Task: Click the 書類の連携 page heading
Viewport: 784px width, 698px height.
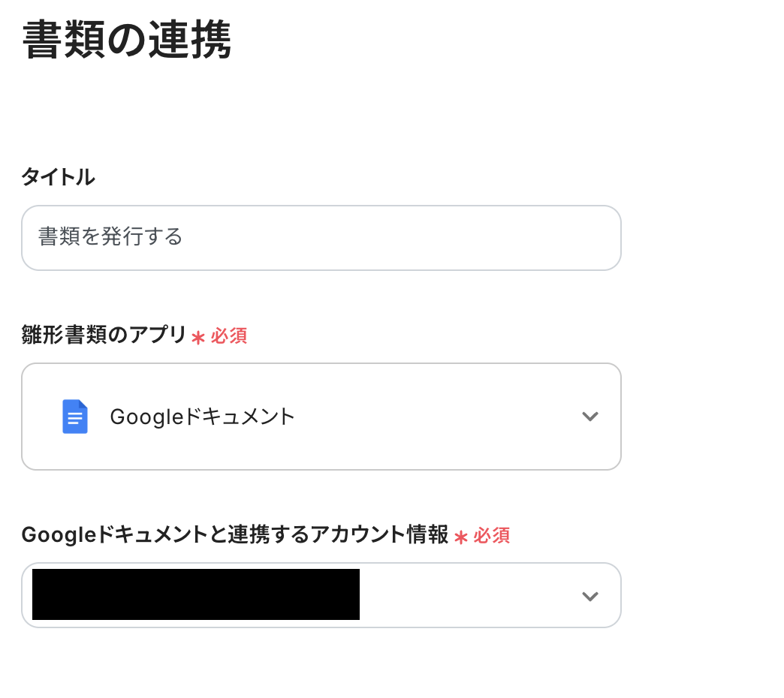Action: pyautogui.click(x=126, y=41)
